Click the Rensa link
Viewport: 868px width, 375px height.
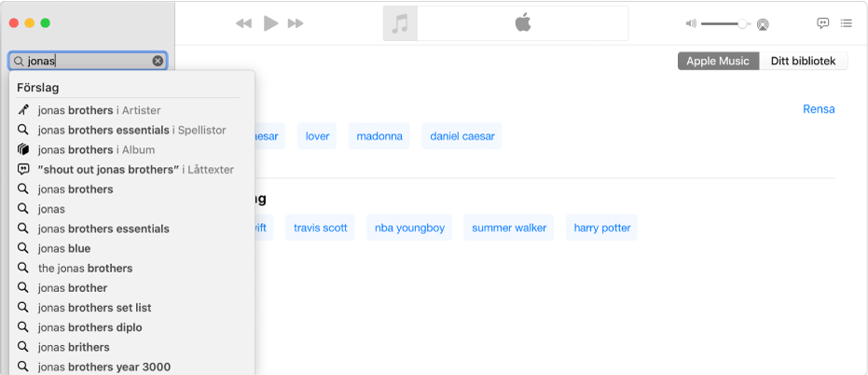click(819, 109)
